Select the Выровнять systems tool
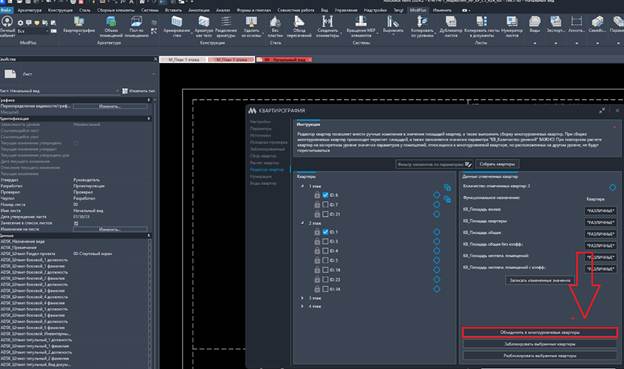The width and height of the screenshot is (624, 369). click(392, 24)
